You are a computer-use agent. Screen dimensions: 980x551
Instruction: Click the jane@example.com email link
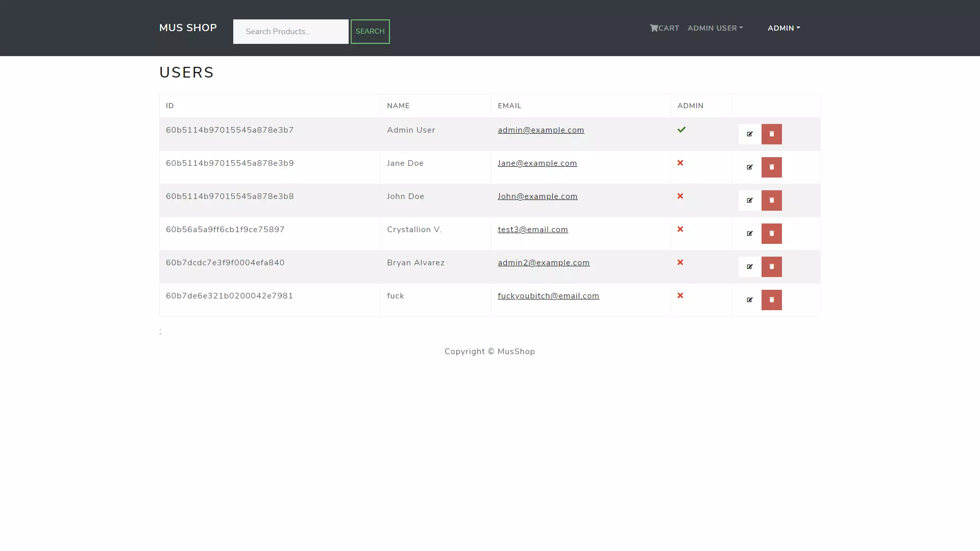point(537,163)
